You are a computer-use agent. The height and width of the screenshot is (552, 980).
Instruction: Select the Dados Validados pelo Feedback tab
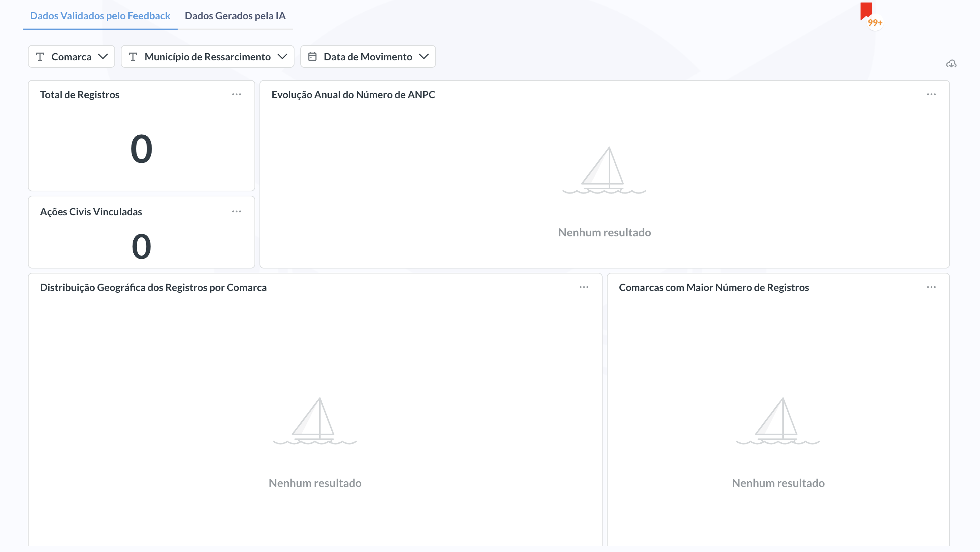[100, 16]
